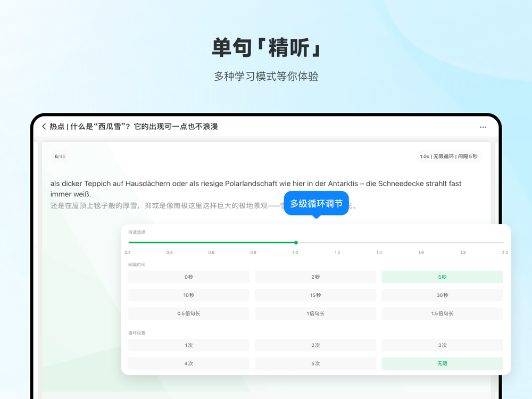Click the 倍速选择 section label

click(x=137, y=232)
